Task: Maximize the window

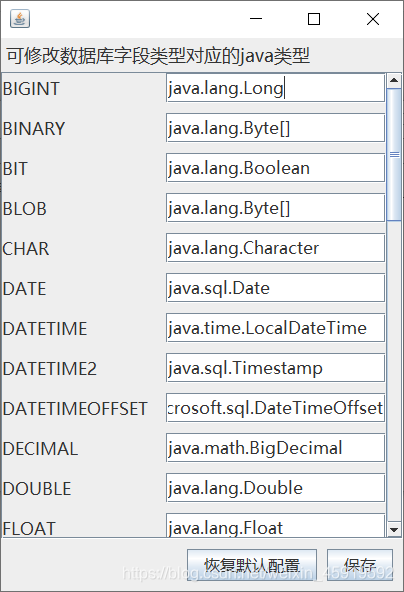Action: click(x=314, y=18)
